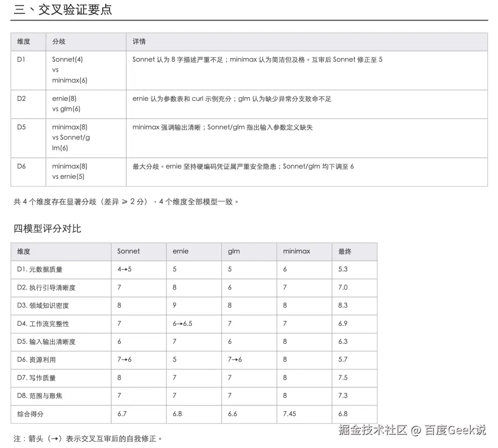Click the 4→5 arrow-corrected score cell

click(123, 269)
